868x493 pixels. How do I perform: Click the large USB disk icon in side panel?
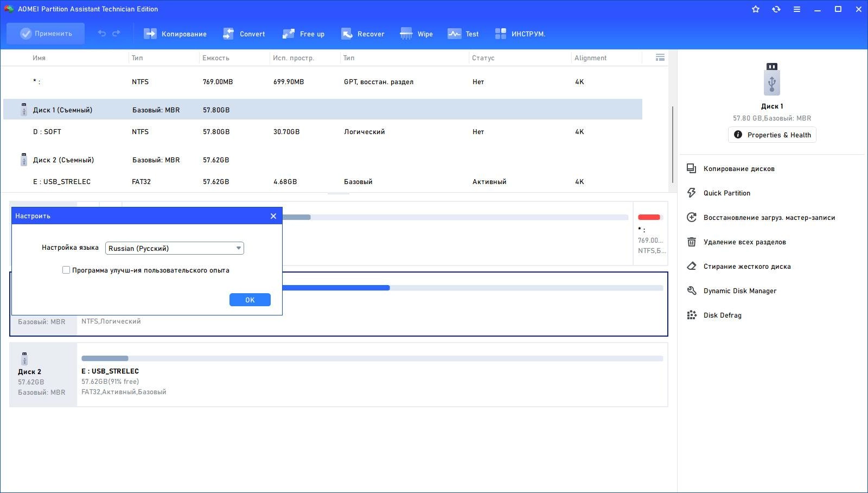click(x=772, y=79)
